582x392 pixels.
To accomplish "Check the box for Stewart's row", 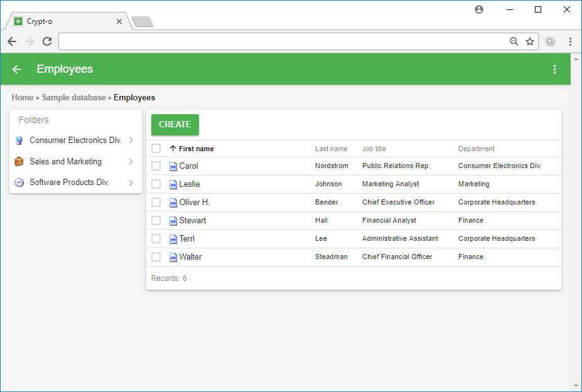I will [x=156, y=220].
